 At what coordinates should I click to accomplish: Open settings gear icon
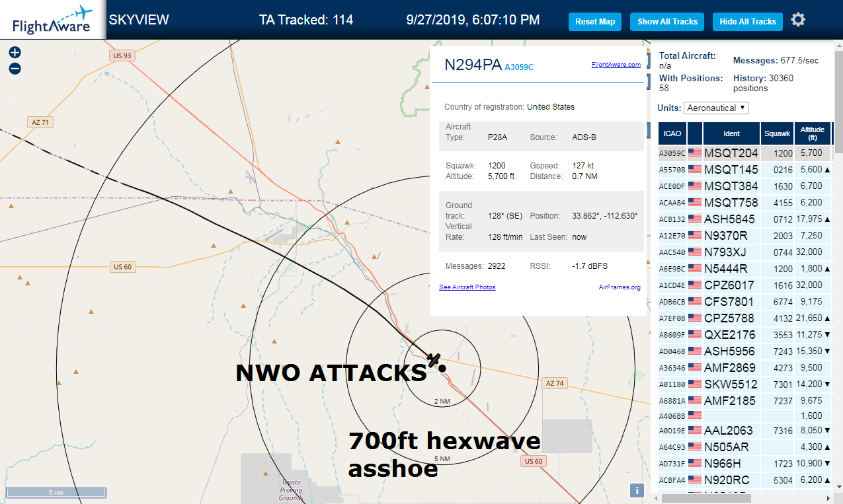pyautogui.click(x=798, y=20)
